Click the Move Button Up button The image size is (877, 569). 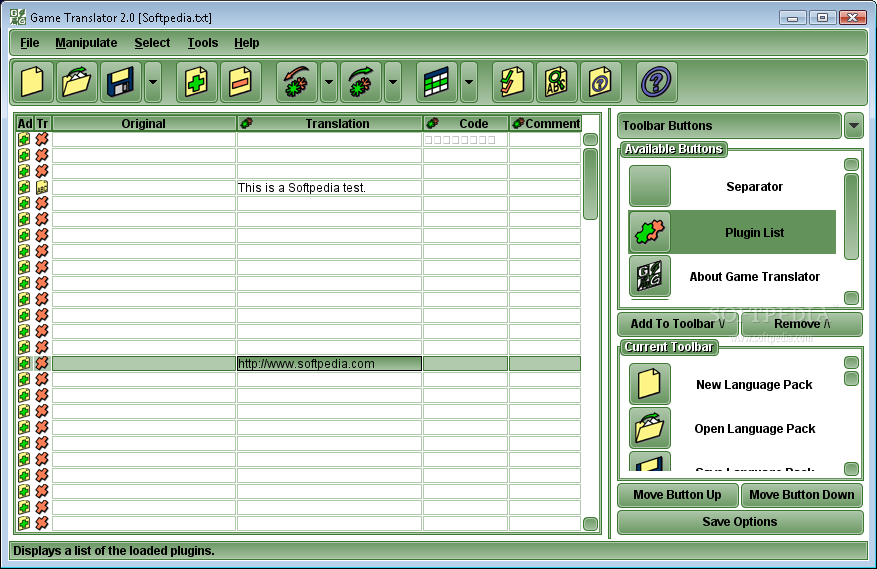(x=677, y=495)
